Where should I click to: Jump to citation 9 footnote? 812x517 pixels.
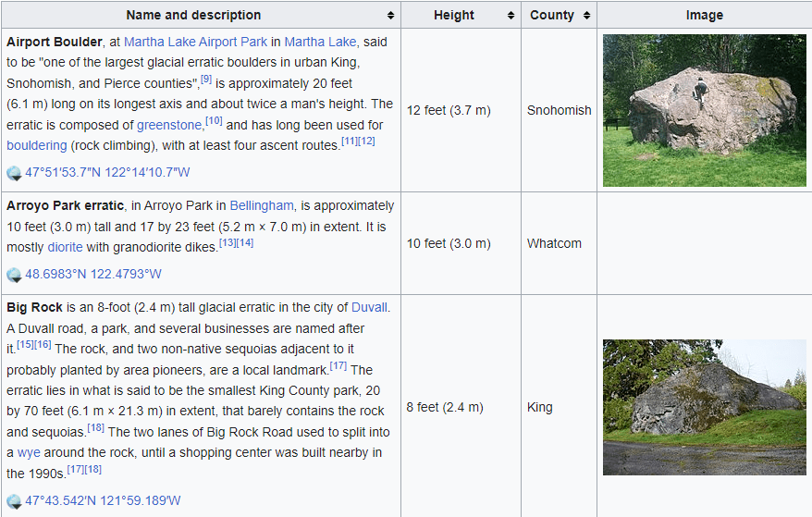[x=206, y=80]
